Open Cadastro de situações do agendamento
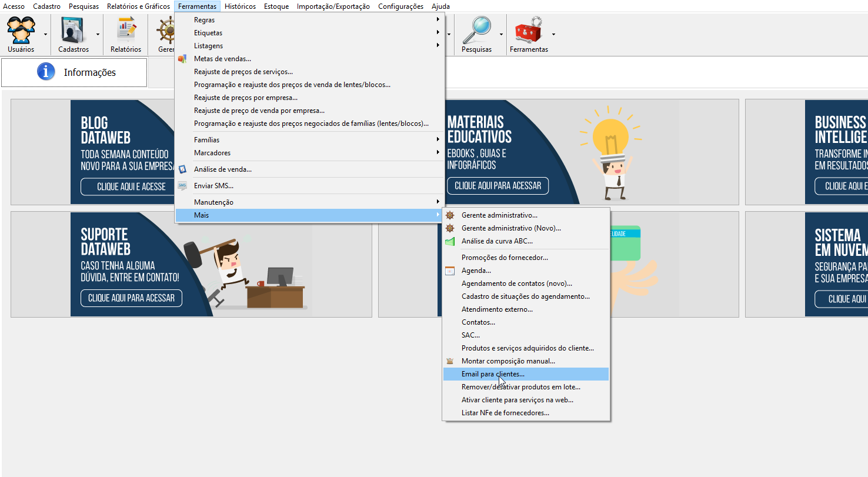868x477 pixels. pyautogui.click(x=526, y=296)
